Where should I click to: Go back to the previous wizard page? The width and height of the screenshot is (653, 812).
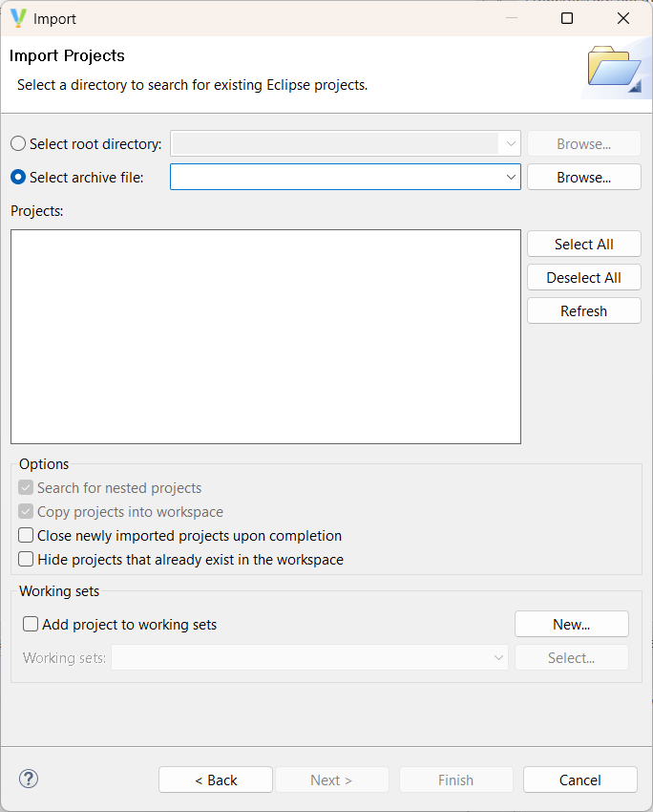coord(215,780)
